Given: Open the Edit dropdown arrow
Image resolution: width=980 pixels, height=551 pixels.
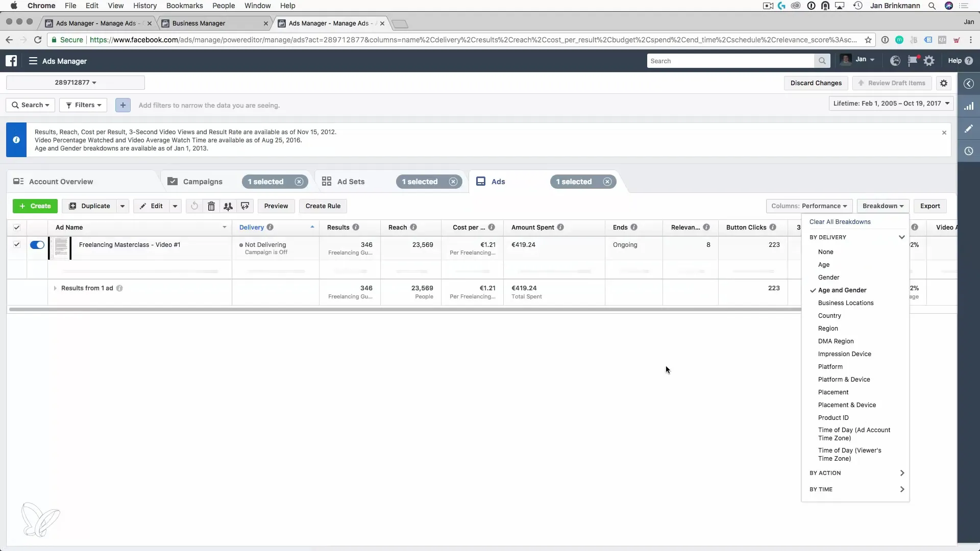Looking at the screenshot, I should (x=175, y=206).
